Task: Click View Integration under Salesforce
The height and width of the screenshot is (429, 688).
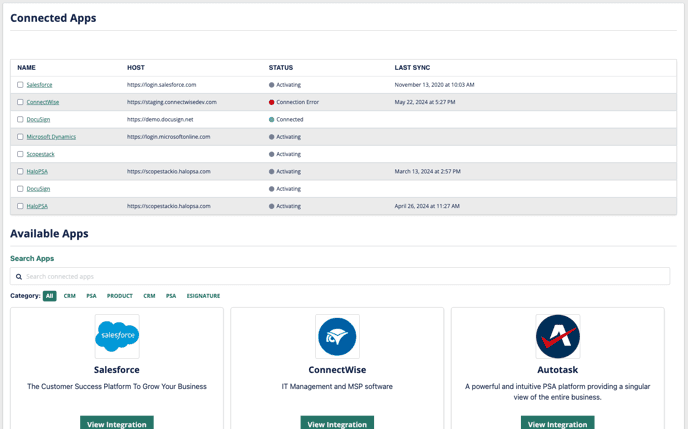Action: click(x=117, y=423)
